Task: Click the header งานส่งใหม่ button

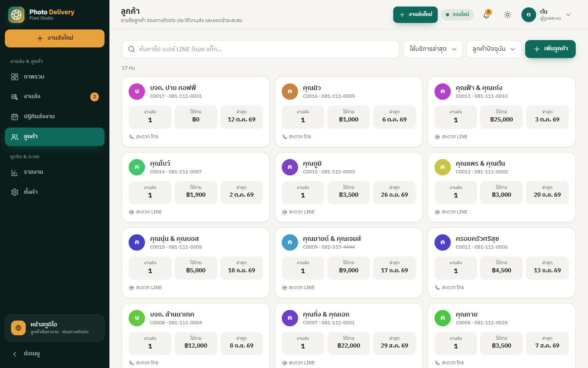Action: pyautogui.click(x=415, y=15)
